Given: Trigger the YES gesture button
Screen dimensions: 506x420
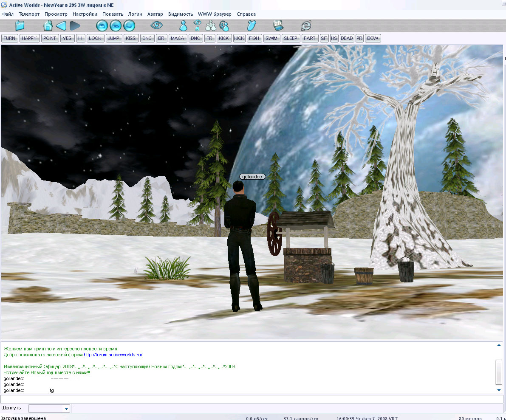Looking at the screenshot, I should [67, 38].
